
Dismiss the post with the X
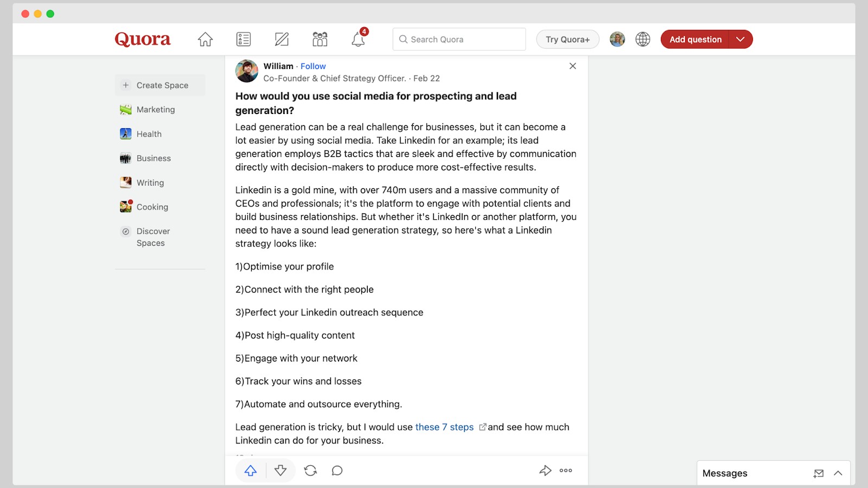pos(573,66)
